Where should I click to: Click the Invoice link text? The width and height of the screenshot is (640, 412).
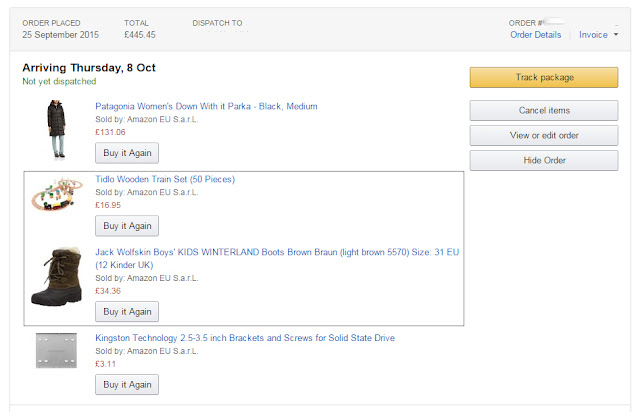click(x=593, y=35)
